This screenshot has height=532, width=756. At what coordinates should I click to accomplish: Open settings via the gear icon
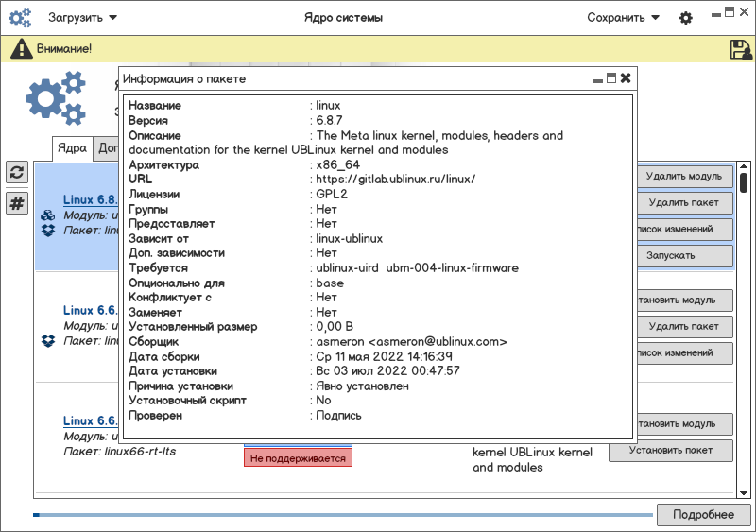[686, 18]
